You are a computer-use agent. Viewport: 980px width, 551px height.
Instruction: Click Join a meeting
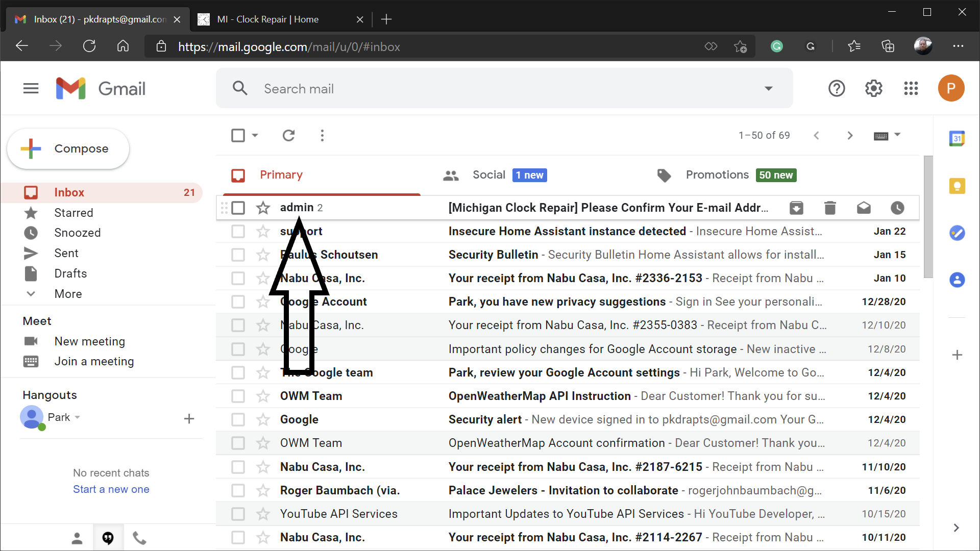[x=94, y=361]
